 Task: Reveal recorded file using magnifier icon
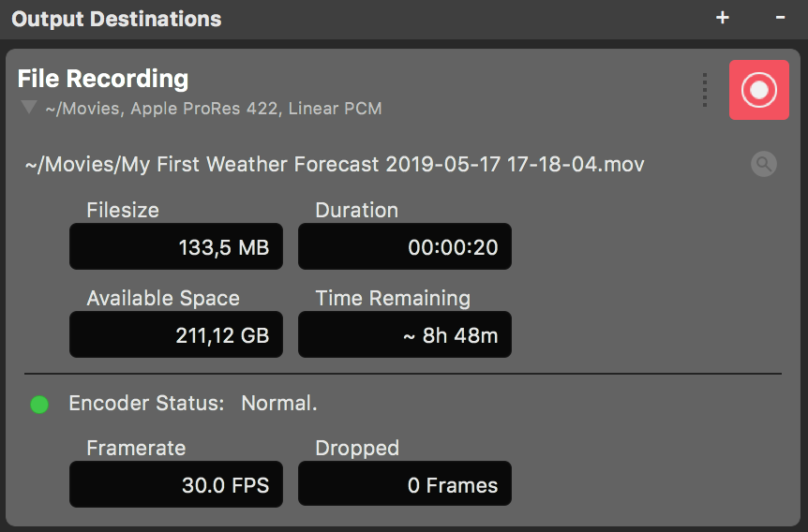click(764, 164)
